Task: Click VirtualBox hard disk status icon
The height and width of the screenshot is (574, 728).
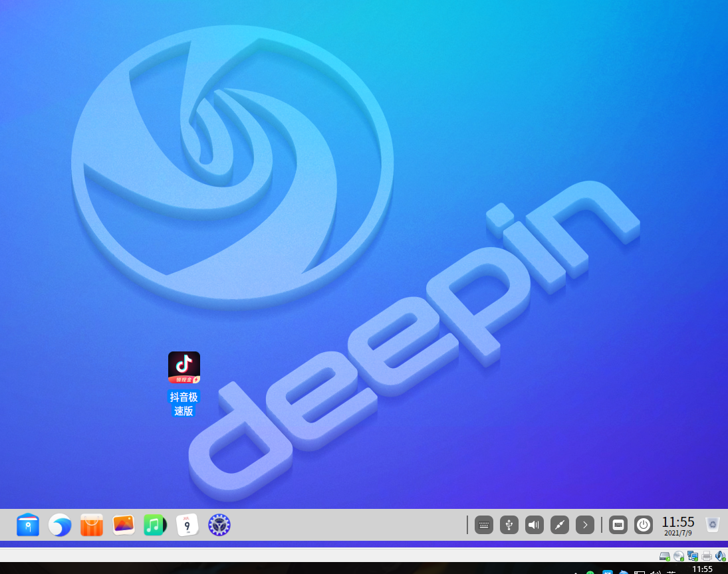Action: tap(665, 556)
